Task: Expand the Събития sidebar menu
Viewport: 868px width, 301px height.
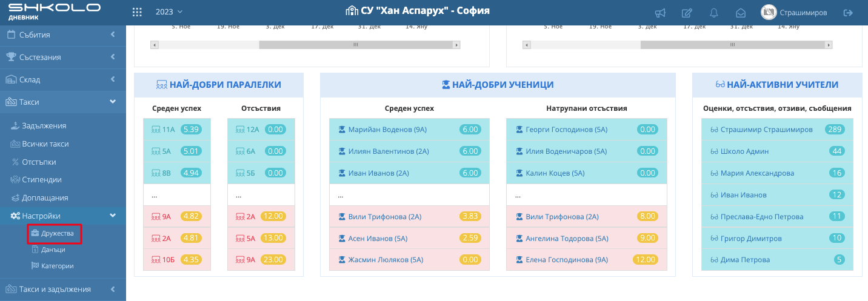Action: 63,35
